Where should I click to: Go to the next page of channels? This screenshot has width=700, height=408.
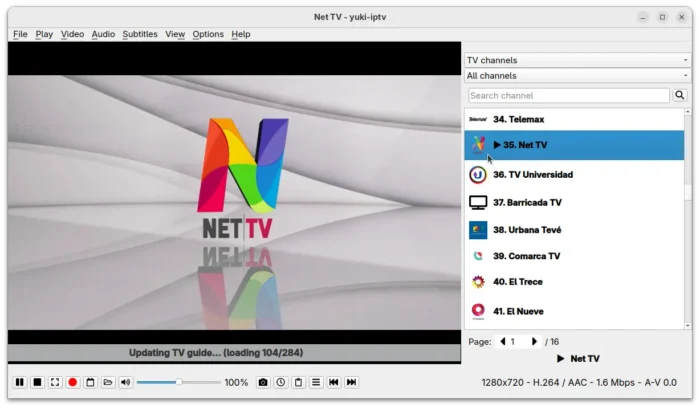[x=535, y=342]
